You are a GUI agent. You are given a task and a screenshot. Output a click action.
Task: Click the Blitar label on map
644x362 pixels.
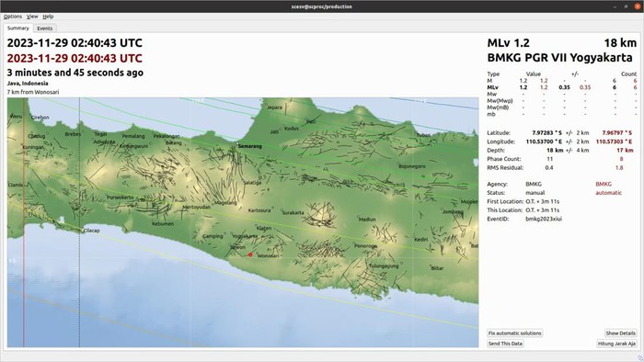point(437,268)
